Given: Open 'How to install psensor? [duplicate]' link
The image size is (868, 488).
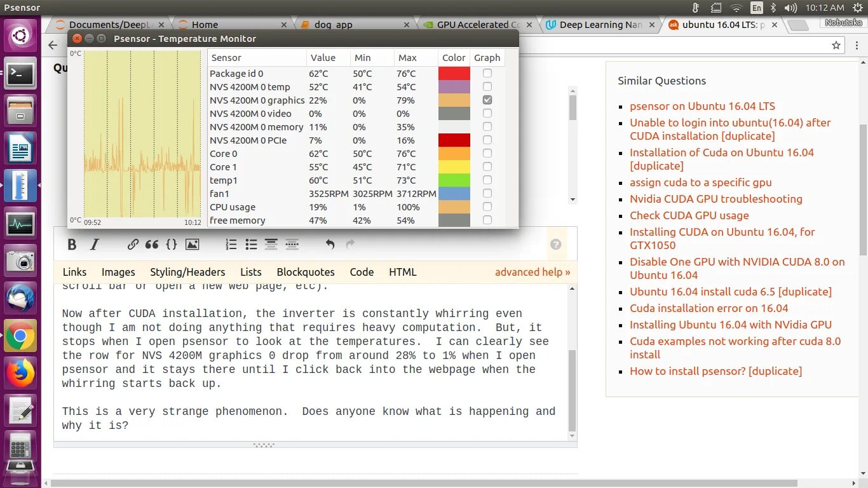Looking at the screenshot, I should click(x=715, y=371).
